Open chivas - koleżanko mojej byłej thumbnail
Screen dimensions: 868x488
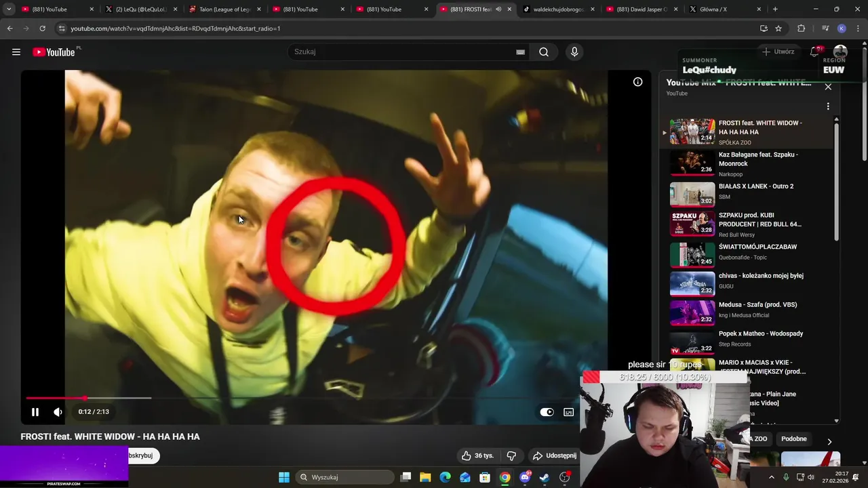click(692, 283)
